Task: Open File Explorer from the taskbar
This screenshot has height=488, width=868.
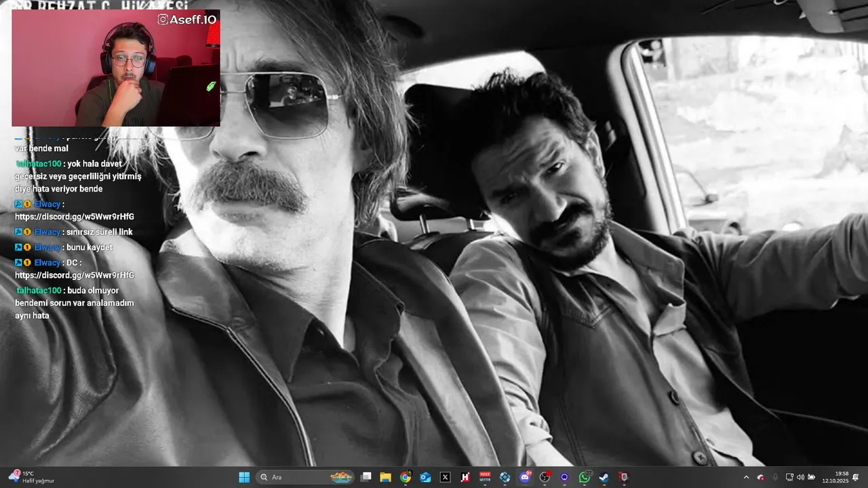Action: [386, 477]
